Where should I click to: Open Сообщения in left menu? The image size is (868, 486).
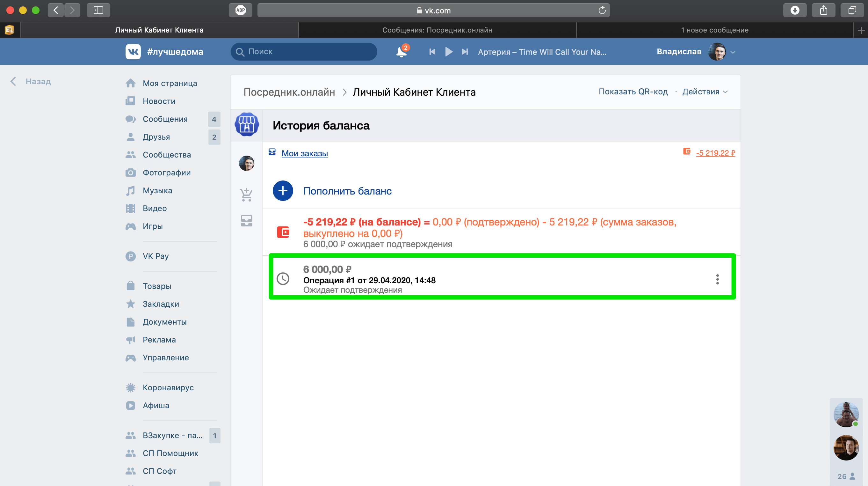[165, 119]
